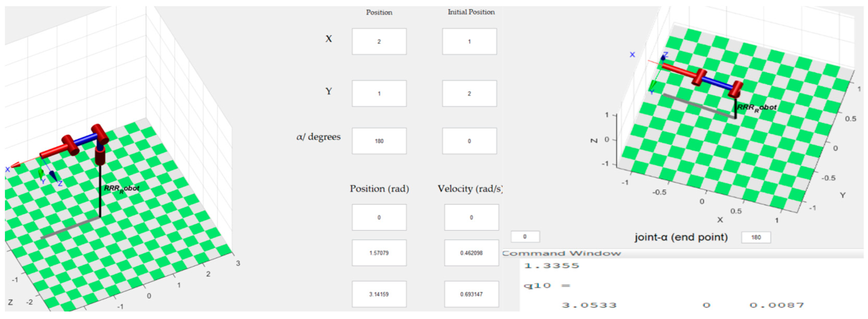Viewport: 868px width, 319px height.
Task: Select the Position (rad) field showing 1.57079
Action: coord(379,253)
